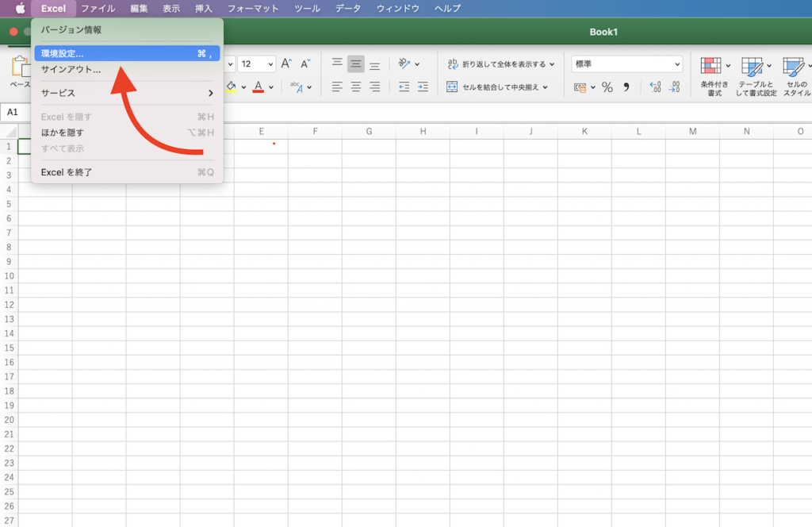Image resolution: width=812 pixels, height=527 pixels.
Task: Choose Excel を終了 to quit
Action: [67, 172]
